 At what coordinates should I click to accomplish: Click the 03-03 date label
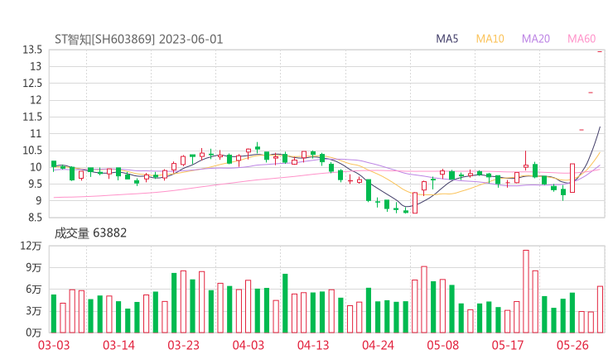tap(54, 345)
